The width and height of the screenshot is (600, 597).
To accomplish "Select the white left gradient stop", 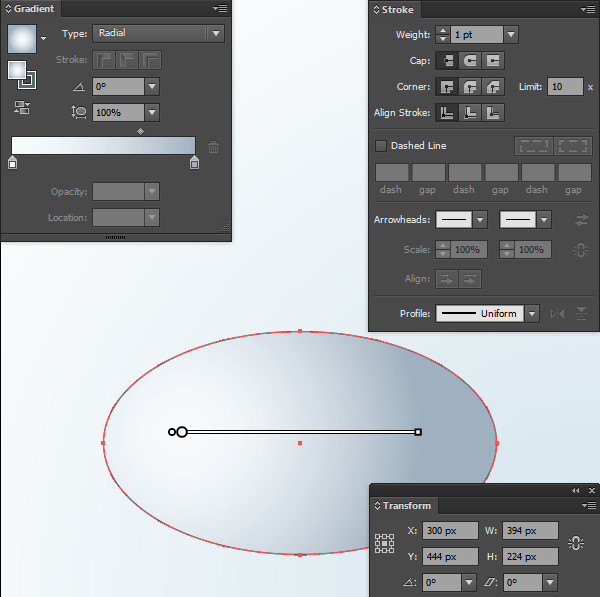I will point(13,162).
